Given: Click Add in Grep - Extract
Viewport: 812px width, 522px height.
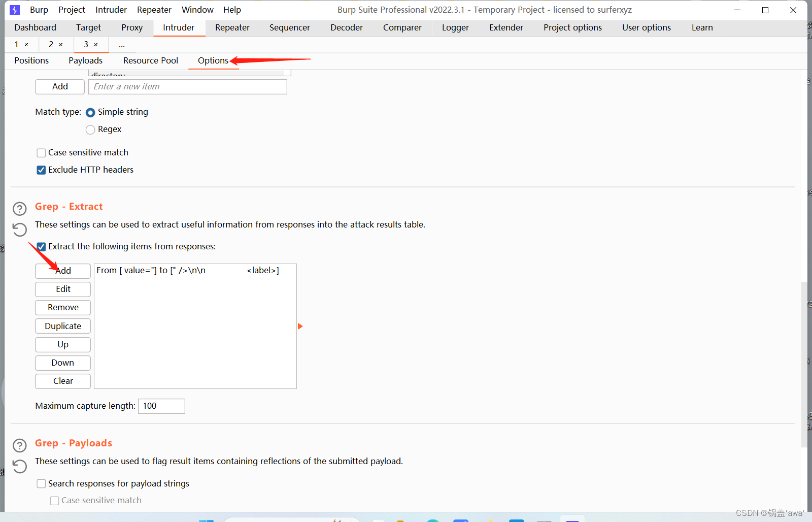Looking at the screenshot, I should [63, 271].
